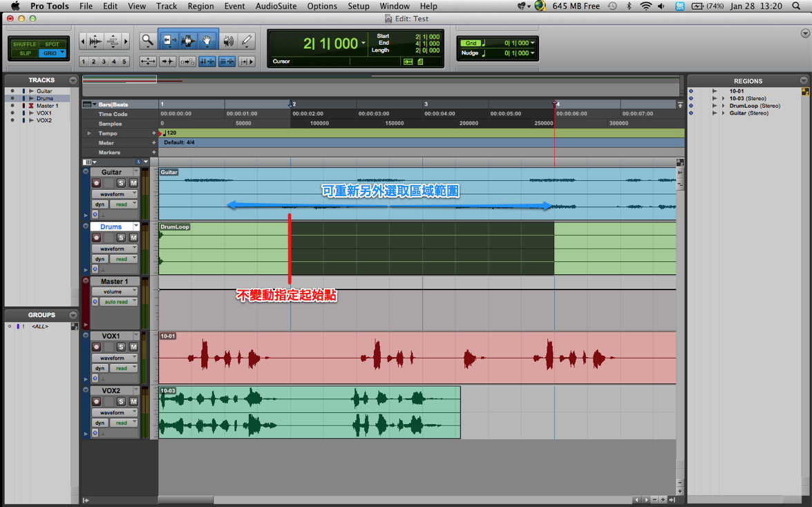812x507 pixels.
Task: Click the main counter display 2|1|000
Action: click(330, 44)
